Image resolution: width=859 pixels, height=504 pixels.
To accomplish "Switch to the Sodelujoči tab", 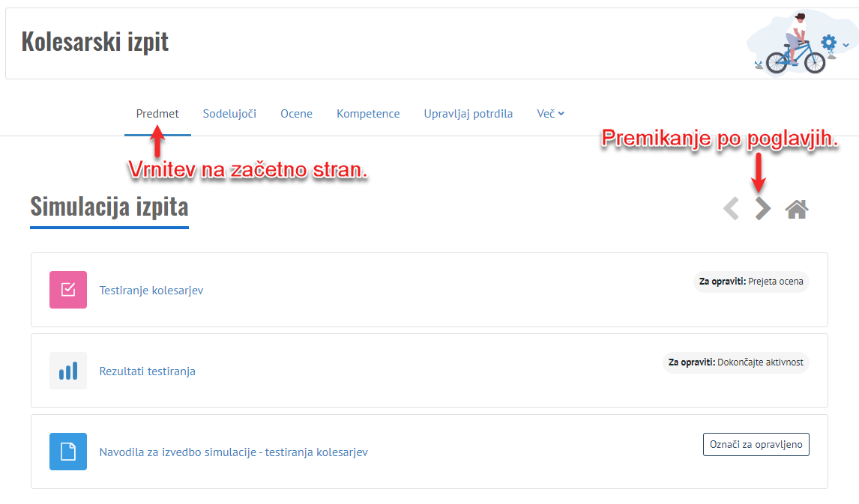I will tap(229, 114).
